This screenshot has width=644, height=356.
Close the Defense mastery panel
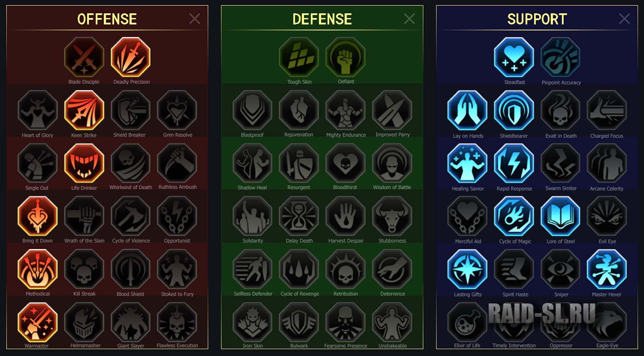pyautogui.click(x=409, y=19)
